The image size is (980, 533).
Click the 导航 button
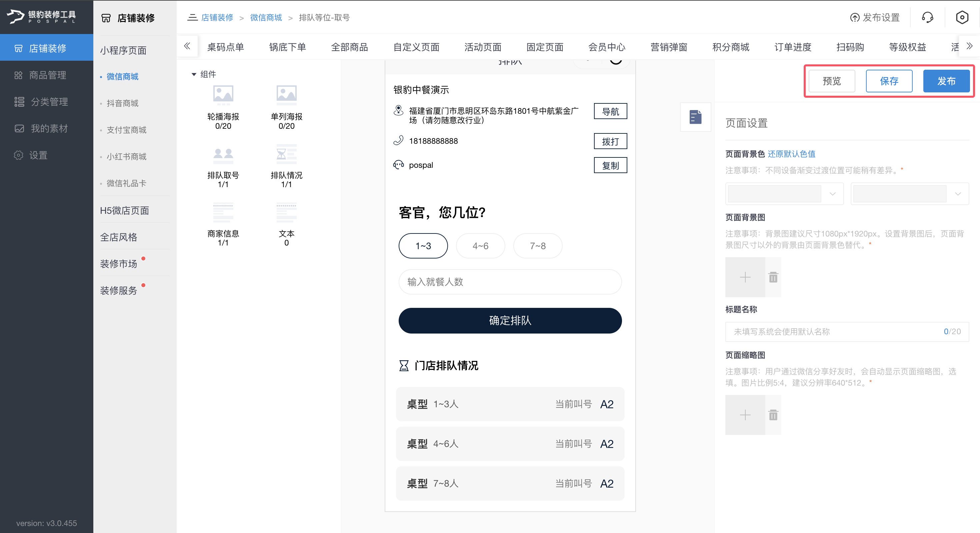610,111
